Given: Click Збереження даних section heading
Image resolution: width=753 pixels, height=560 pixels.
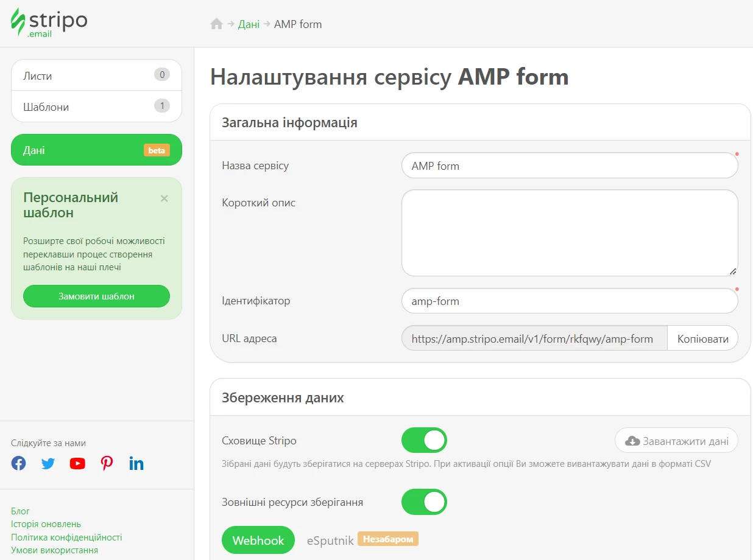Looking at the screenshot, I should [283, 397].
